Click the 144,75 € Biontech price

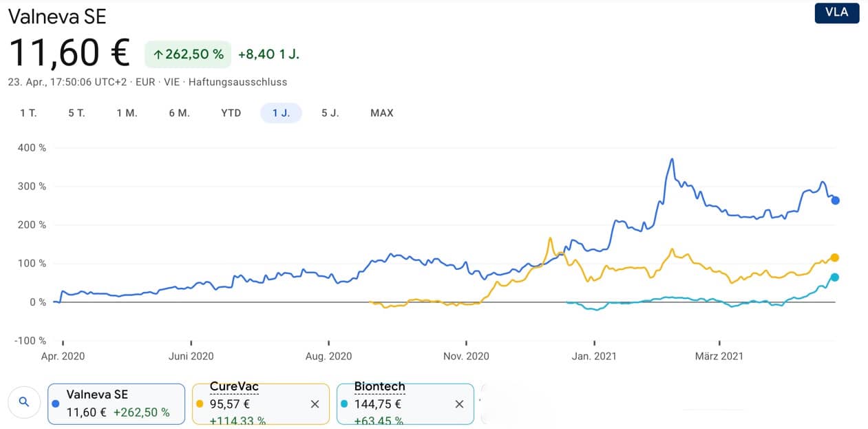click(x=378, y=404)
